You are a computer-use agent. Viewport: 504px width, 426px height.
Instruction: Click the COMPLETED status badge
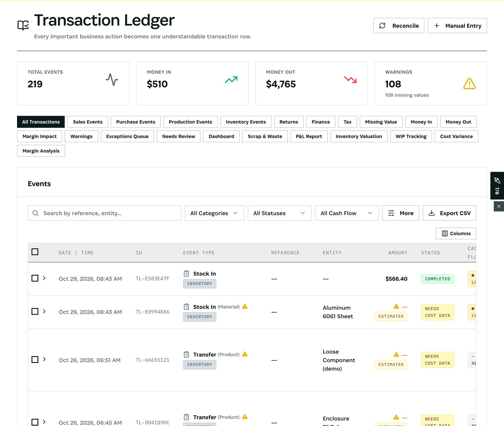click(x=438, y=279)
